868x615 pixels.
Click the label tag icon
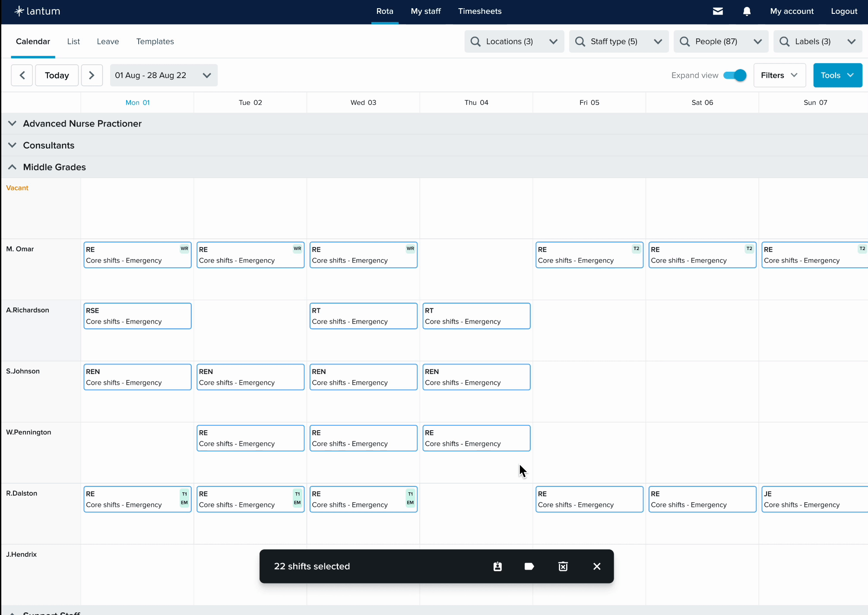(529, 566)
